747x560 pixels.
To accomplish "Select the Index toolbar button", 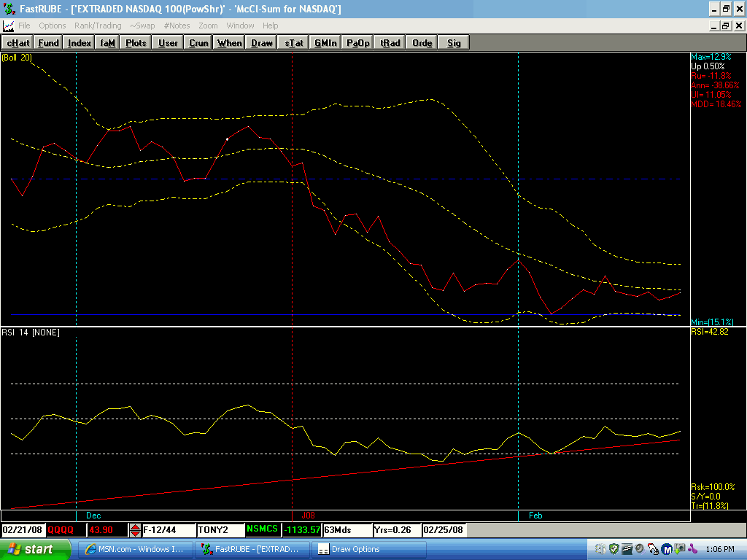I will pos(79,43).
